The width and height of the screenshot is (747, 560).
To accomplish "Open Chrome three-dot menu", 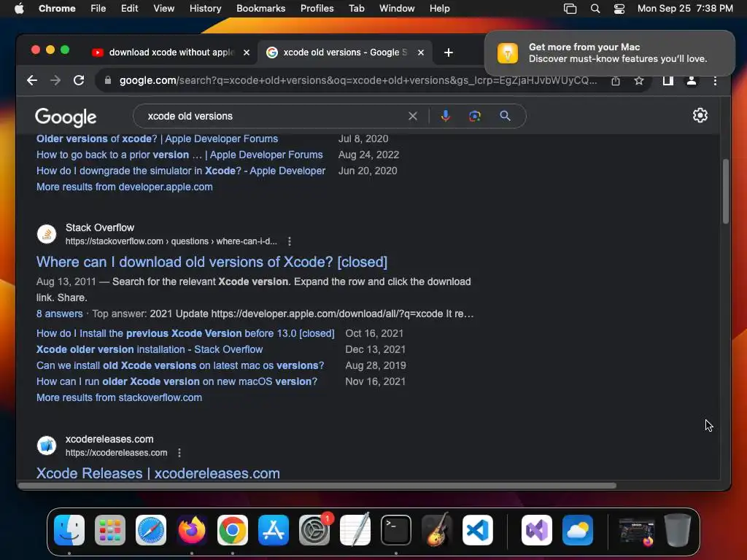I will pyautogui.click(x=715, y=81).
